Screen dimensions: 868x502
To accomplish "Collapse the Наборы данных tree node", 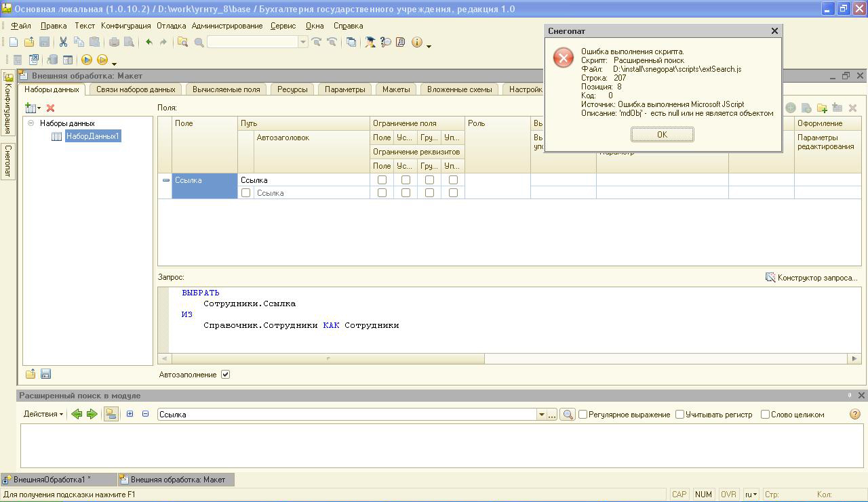I will tap(31, 123).
